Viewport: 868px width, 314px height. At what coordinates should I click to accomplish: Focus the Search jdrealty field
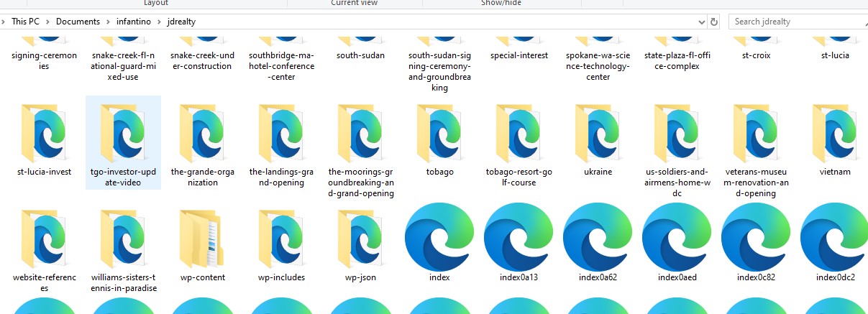point(798,22)
